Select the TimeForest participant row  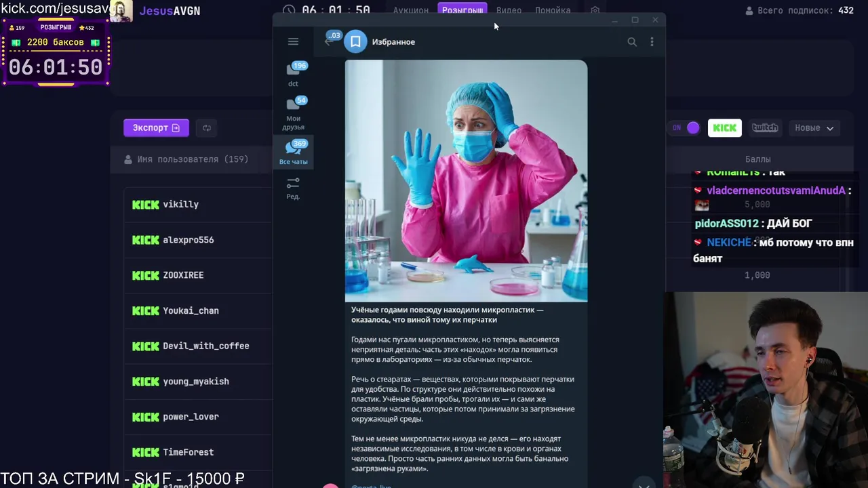[x=198, y=452]
